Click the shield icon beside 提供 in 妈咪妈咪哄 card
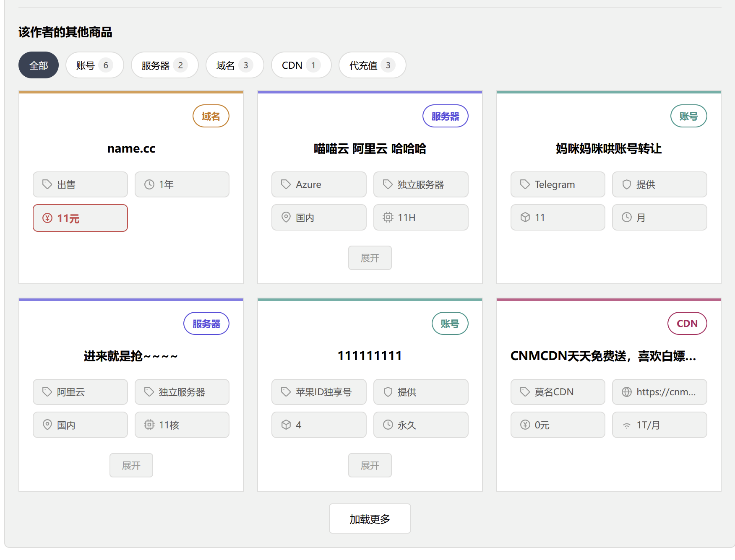Viewport: 735px width, 560px height. 627,184
